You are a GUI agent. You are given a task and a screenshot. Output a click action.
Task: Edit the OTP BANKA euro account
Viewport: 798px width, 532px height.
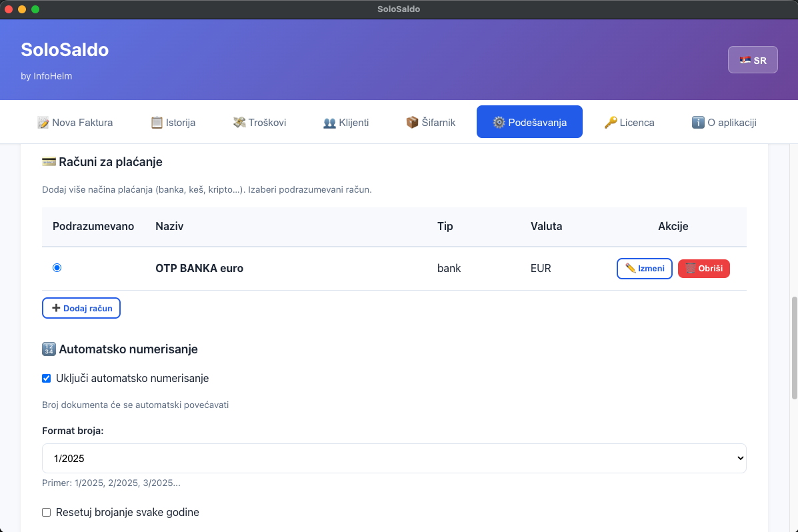click(644, 269)
